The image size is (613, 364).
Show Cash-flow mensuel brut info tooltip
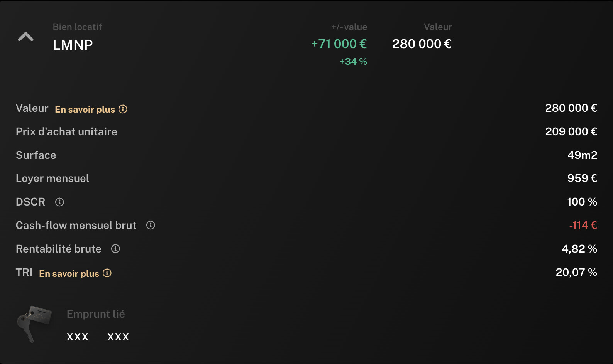click(x=151, y=226)
